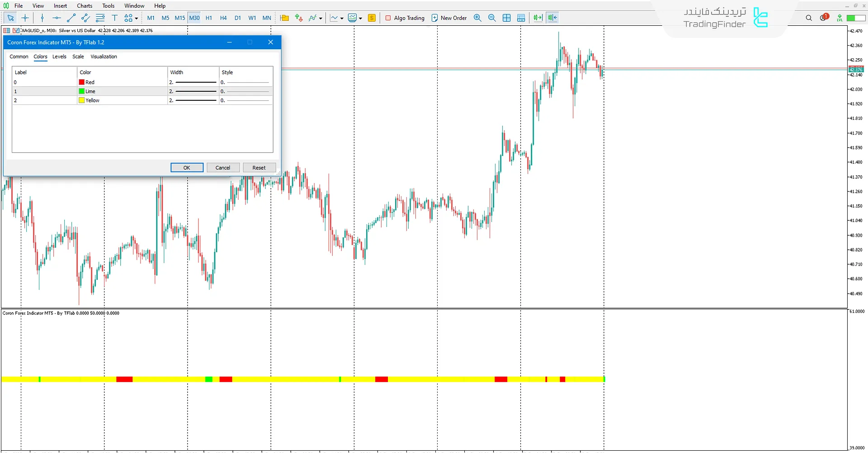
Task: Expand the indicators list dropdown arrow
Action: 321,19
